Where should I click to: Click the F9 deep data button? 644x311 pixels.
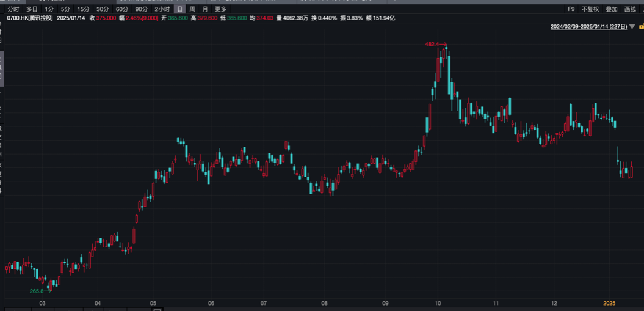[x=571, y=9]
